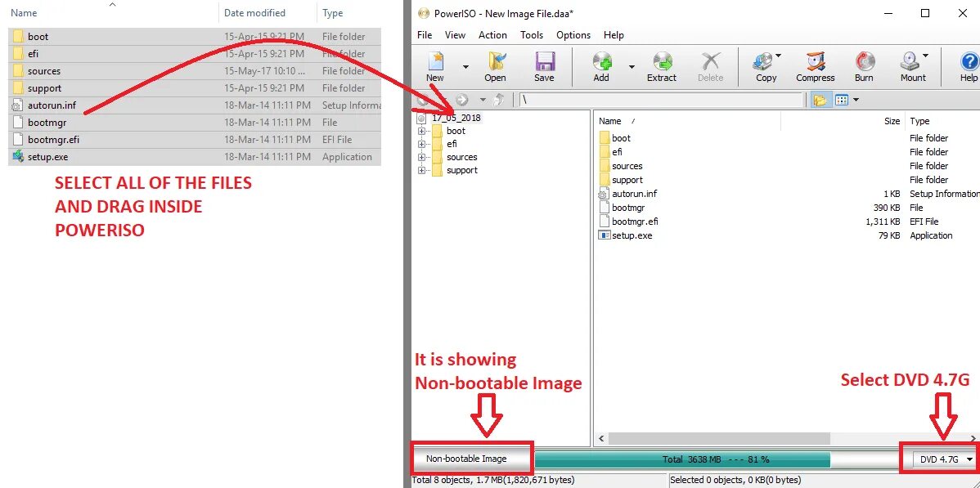Open the View menu in PowerISO
The height and width of the screenshot is (488, 980).
point(455,35)
